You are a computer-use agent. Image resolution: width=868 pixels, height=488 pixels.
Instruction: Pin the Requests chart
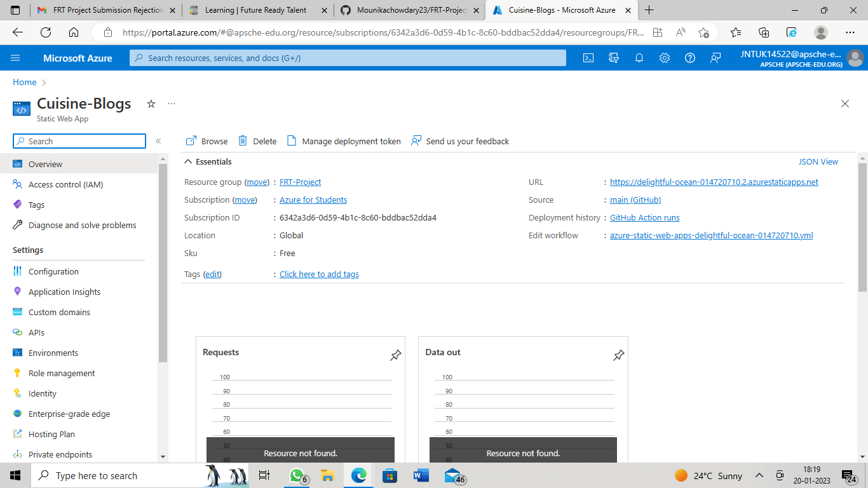click(395, 356)
